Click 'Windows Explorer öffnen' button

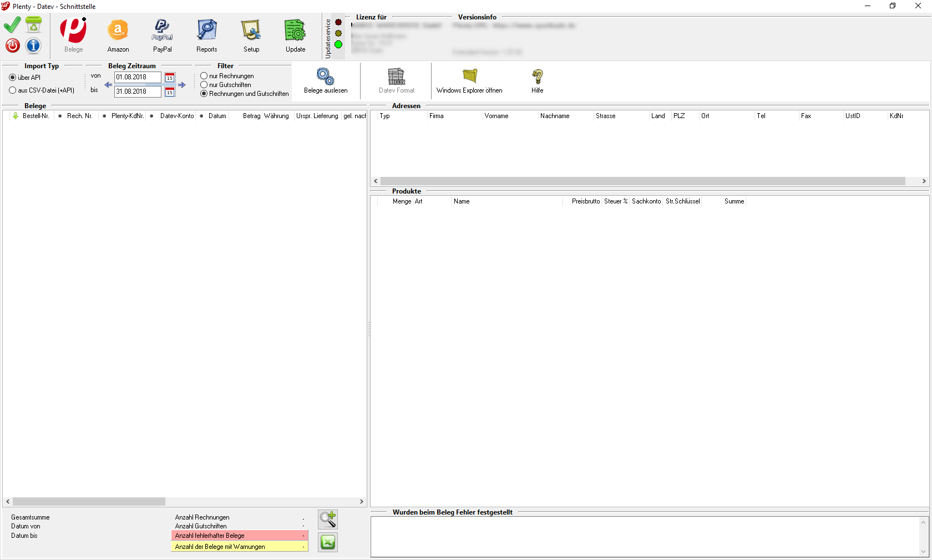pos(469,81)
